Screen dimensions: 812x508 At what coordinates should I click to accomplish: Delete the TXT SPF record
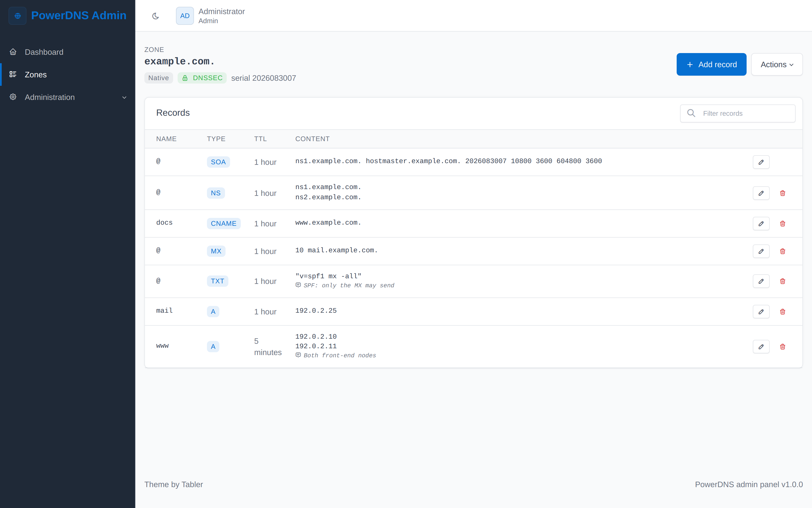[782, 281]
